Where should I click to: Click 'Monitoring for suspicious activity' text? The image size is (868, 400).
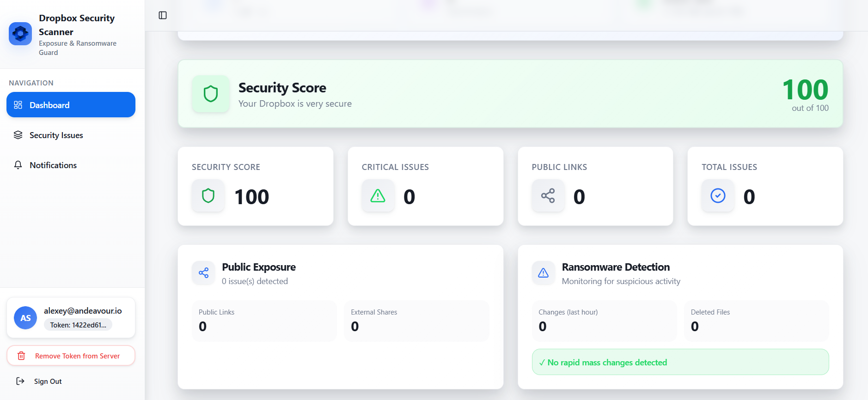click(x=621, y=281)
